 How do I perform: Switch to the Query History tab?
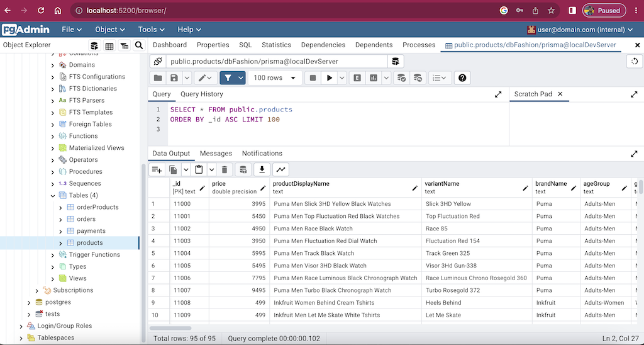coord(202,94)
